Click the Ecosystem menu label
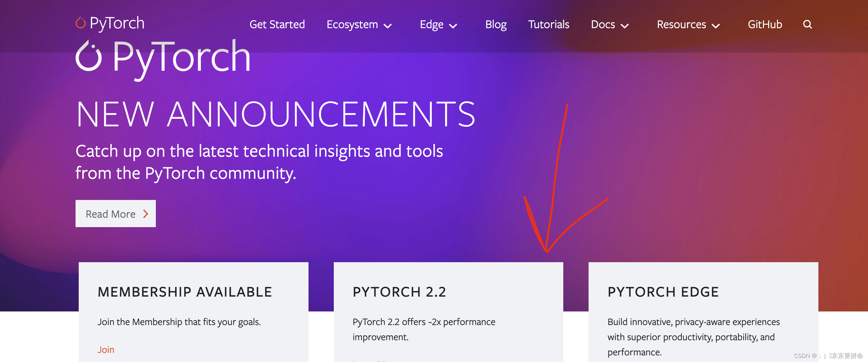 pyautogui.click(x=352, y=24)
